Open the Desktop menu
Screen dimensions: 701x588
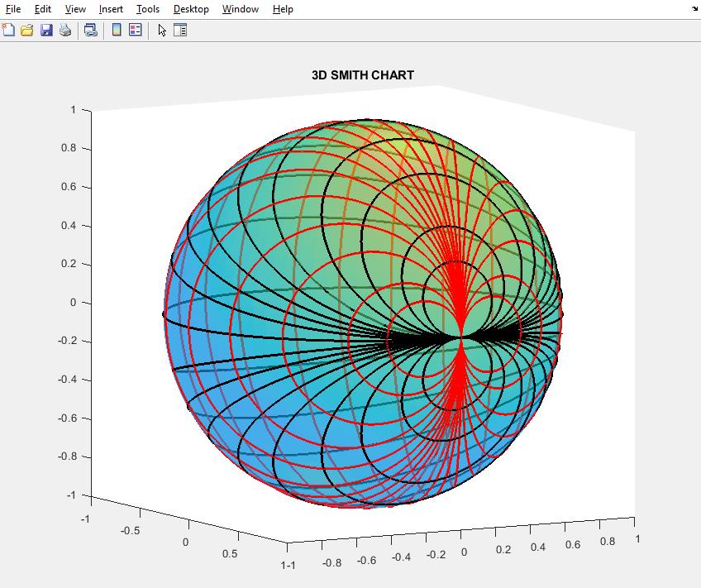point(191,9)
